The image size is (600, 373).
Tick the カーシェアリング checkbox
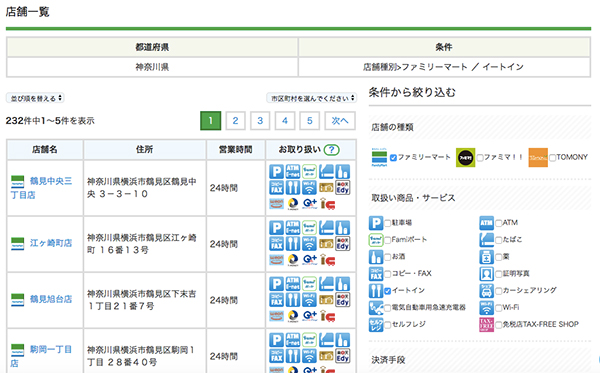coord(498,291)
